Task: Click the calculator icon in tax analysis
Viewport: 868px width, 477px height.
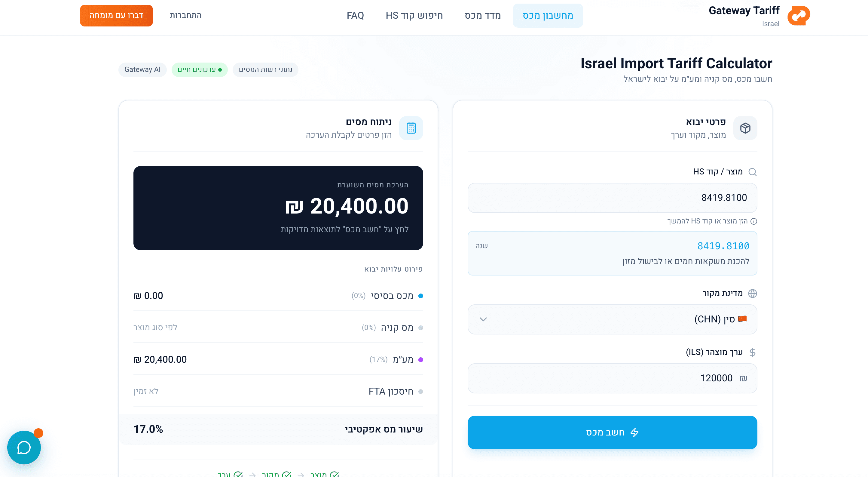Action: coord(411,128)
